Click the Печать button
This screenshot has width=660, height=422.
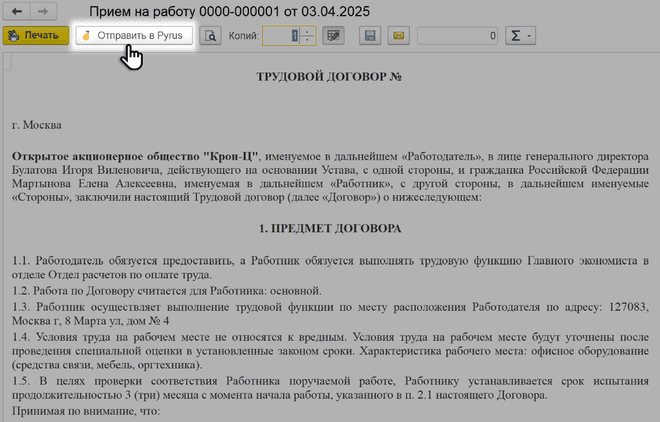click(35, 37)
